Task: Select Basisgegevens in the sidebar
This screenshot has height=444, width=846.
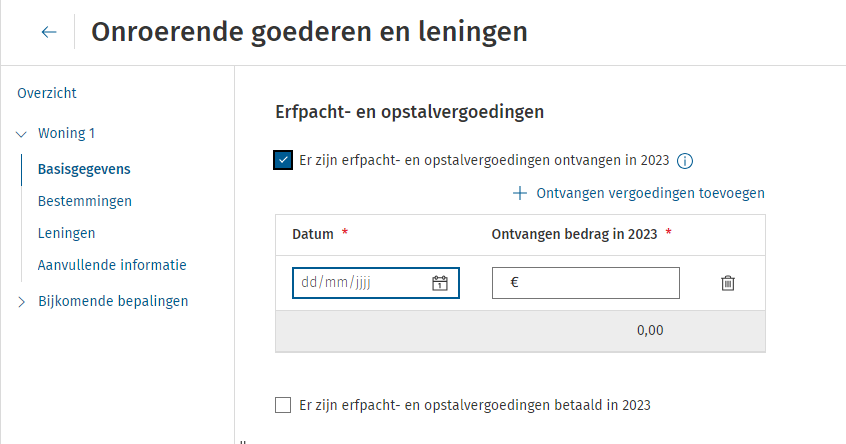Action: (84, 168)
